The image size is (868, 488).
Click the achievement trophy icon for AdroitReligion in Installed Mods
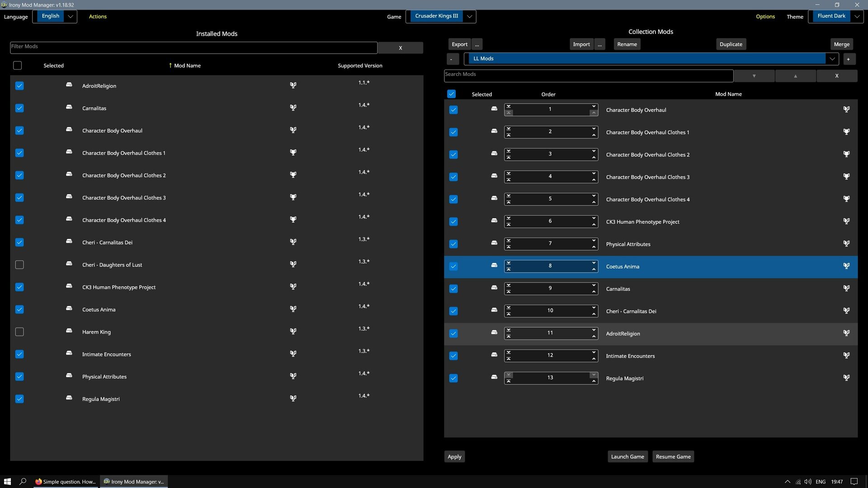[293, 85]
